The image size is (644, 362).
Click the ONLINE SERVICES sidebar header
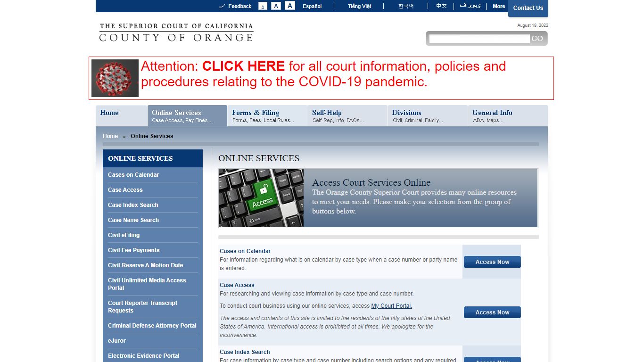(153, 158)
